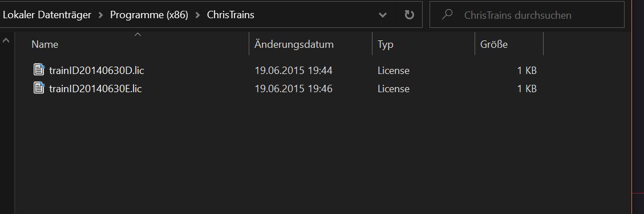Sort by the Größe column header
The height and width of the screenshot is (214, 644).
tap(493, 44)
